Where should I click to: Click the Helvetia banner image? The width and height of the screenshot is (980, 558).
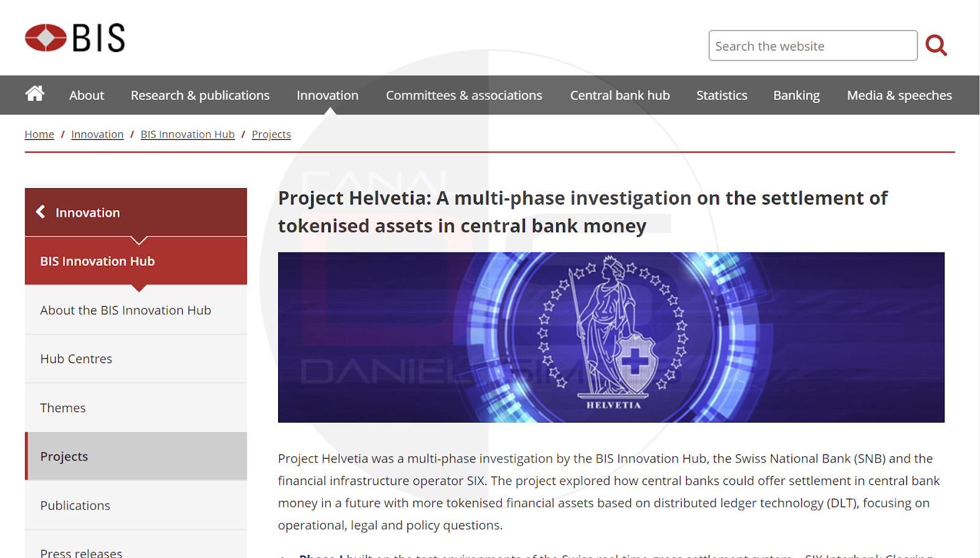click(x=611, y=337)
